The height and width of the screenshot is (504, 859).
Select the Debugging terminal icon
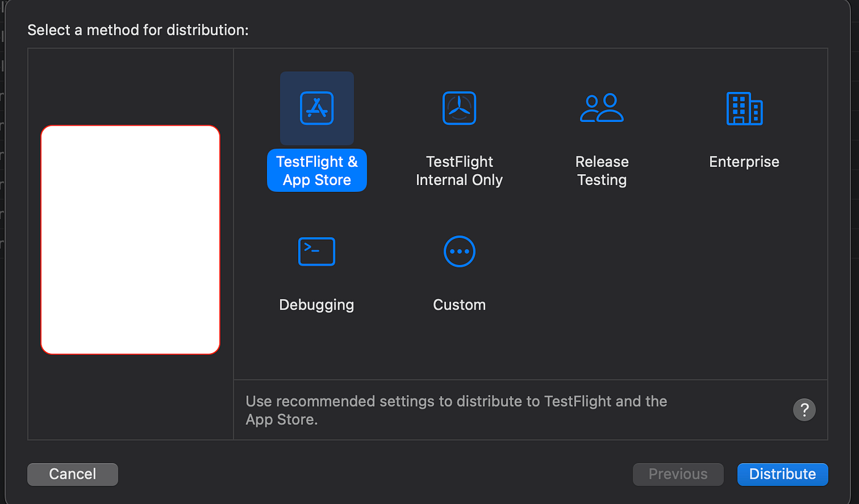coord(317,251)
